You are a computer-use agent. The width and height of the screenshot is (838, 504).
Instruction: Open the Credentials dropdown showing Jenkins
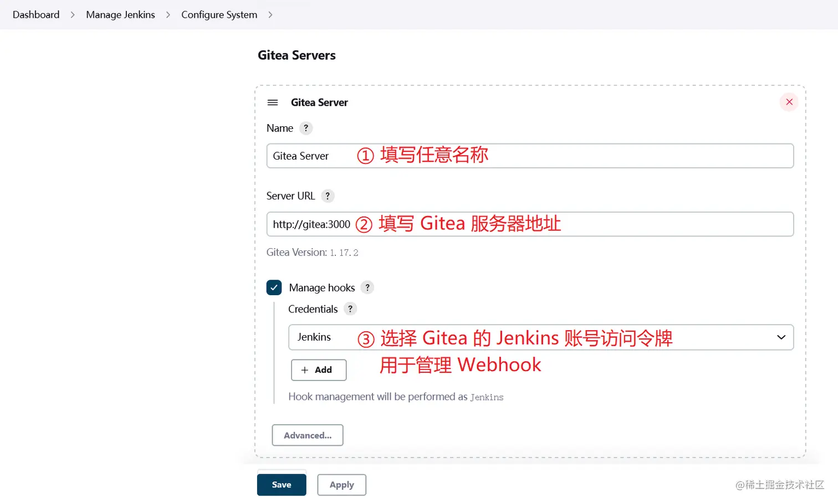pyautogui.click(x=541, y=337)
